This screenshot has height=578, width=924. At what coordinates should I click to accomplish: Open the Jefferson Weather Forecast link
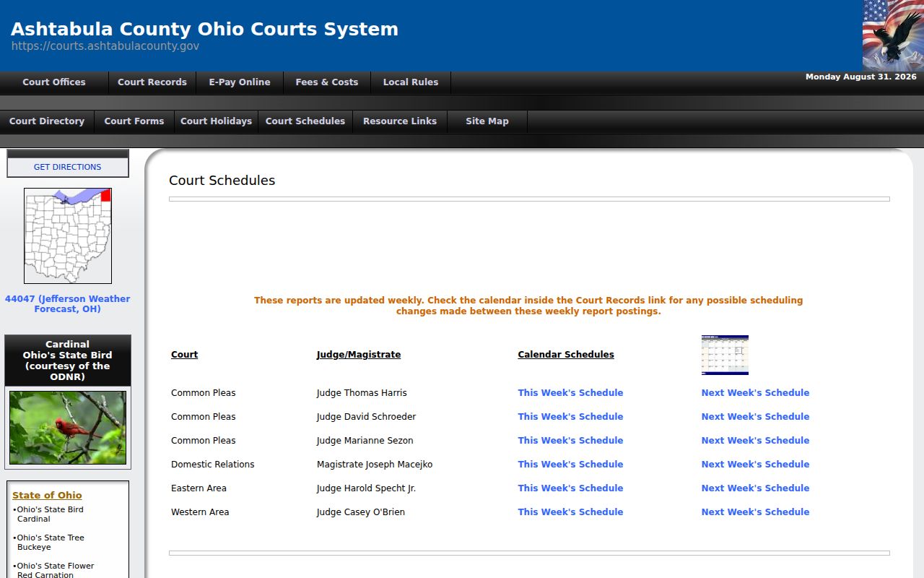[x=68, y=304]
